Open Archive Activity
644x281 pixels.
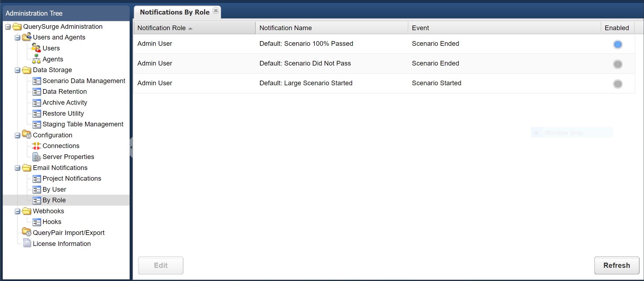tap(65, 103)
